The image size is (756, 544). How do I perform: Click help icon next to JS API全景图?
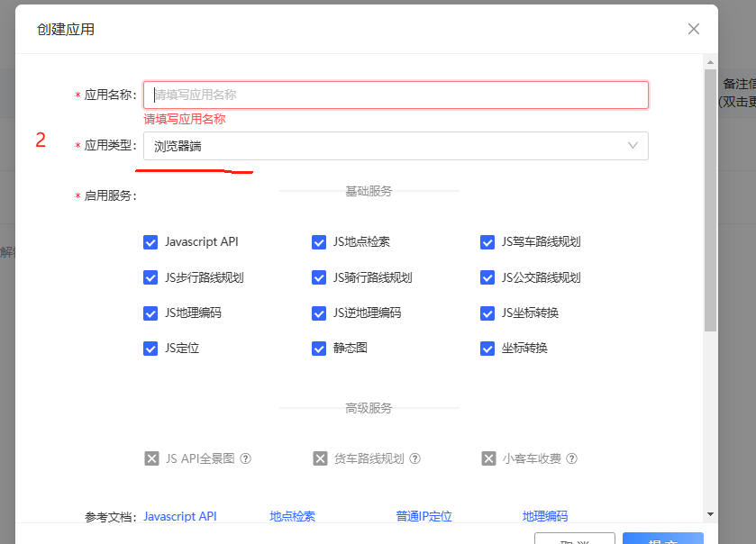pos(246,458)
